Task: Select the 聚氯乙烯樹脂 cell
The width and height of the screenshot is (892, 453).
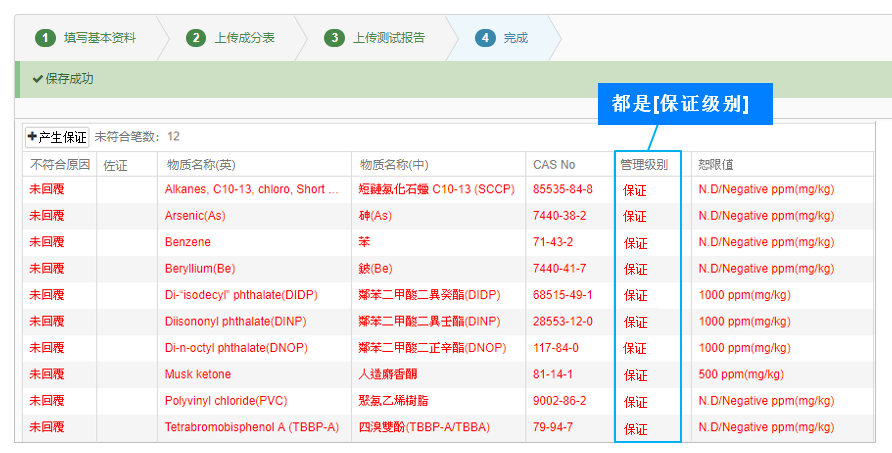Action: click(392, 401)
